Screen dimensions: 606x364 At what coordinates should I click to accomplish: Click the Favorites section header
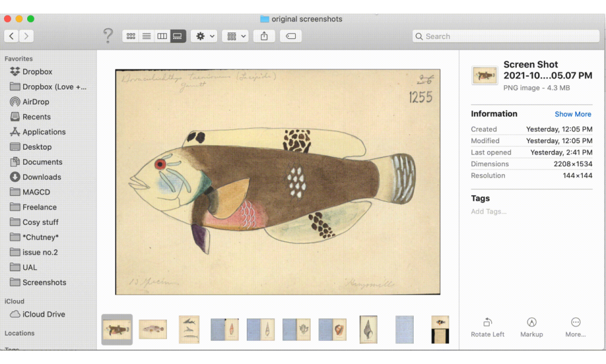tap(18, 59)
